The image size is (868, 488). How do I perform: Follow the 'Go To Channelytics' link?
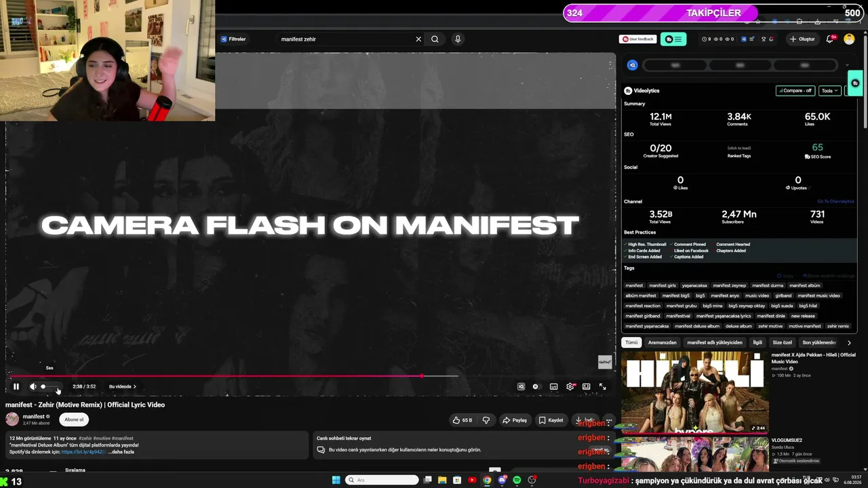(835, 201)
